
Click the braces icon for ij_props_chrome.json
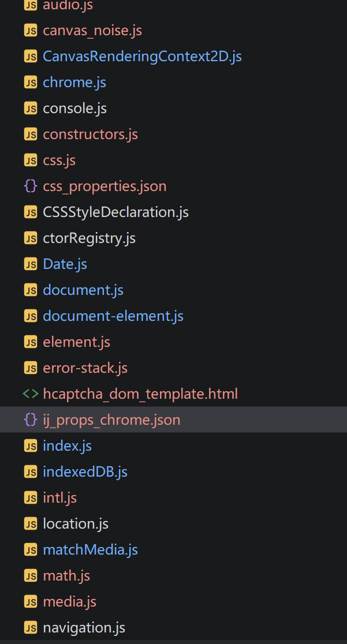(31, 420)
